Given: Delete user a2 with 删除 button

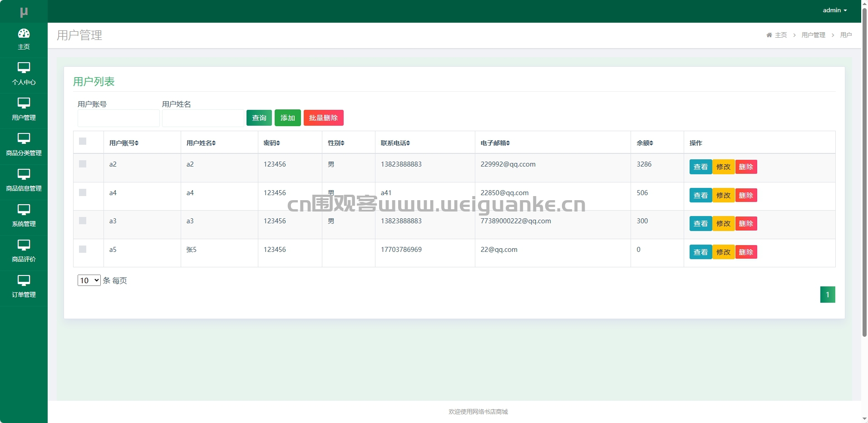Looking at the screenshot, I should point(746,167).
